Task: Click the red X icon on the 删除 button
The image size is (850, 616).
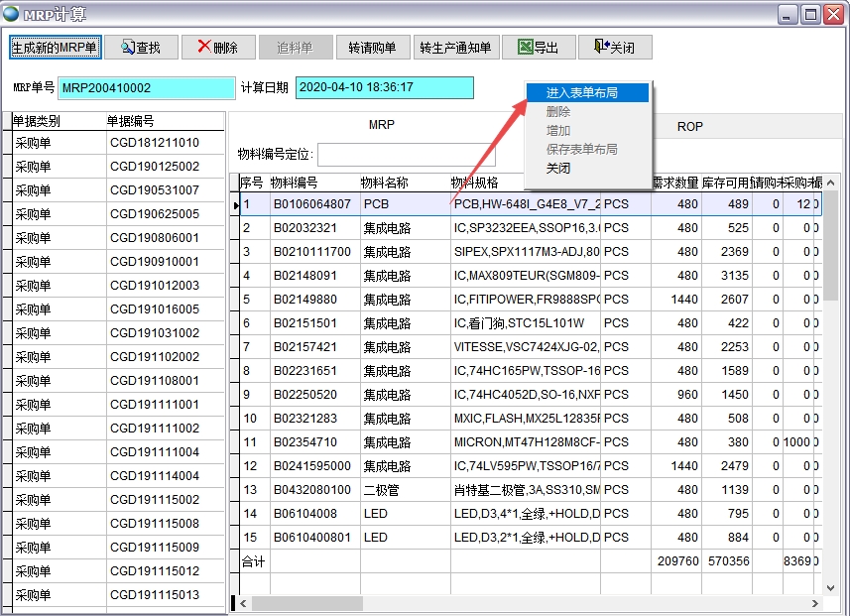Action: pos(202,47)
